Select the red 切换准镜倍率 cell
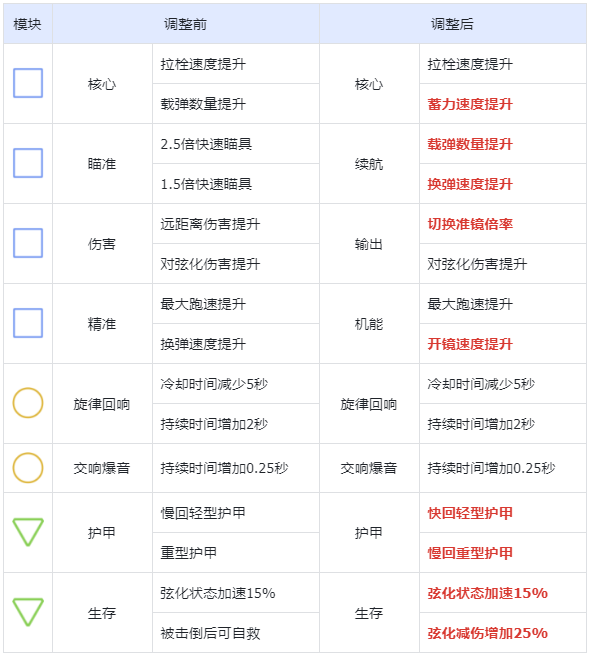The height and width of the screenshot is (657, 590). 503,224
